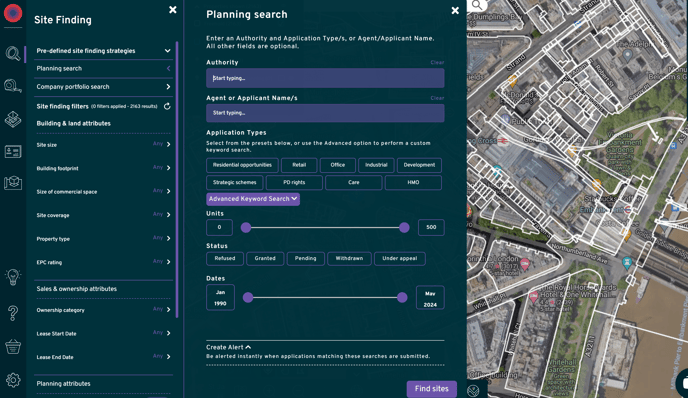Open the layers stack icon in sidebar
This screenshot has width=688, height=398.
(x=13, y=119)
